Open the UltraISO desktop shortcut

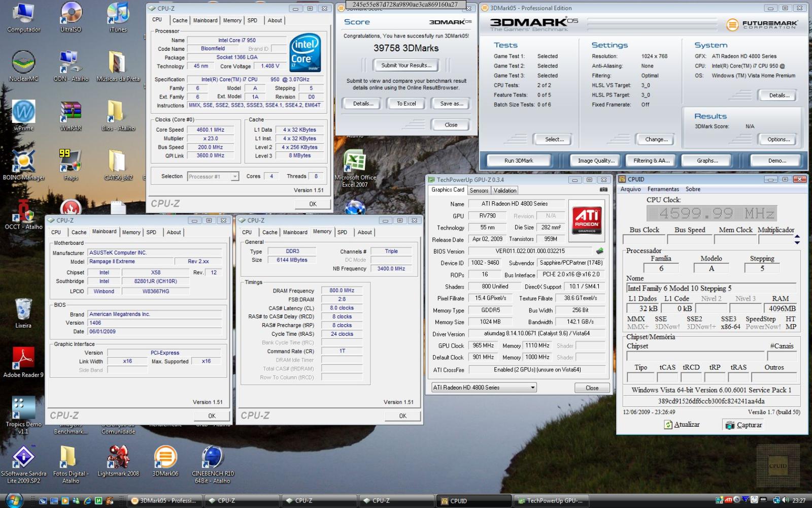(71, 18)
